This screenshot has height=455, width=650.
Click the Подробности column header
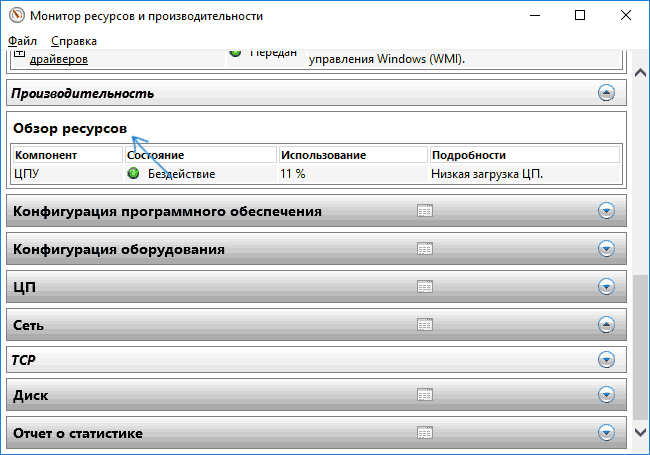[525, 155]
